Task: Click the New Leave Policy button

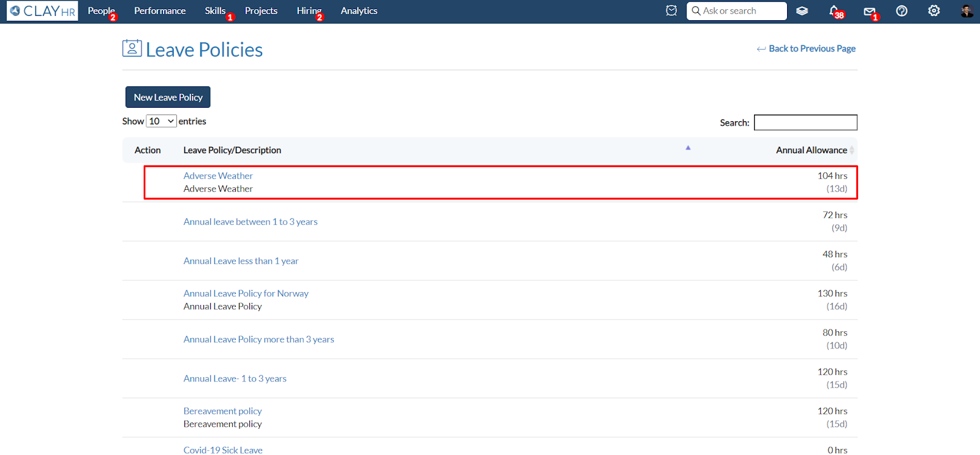Action: (x=168, y=97)
